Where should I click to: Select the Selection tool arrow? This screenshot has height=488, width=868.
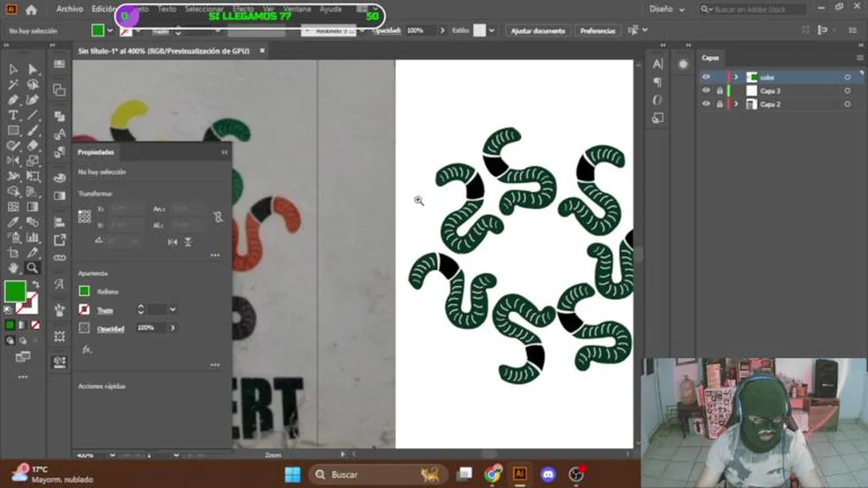(13, 69)
